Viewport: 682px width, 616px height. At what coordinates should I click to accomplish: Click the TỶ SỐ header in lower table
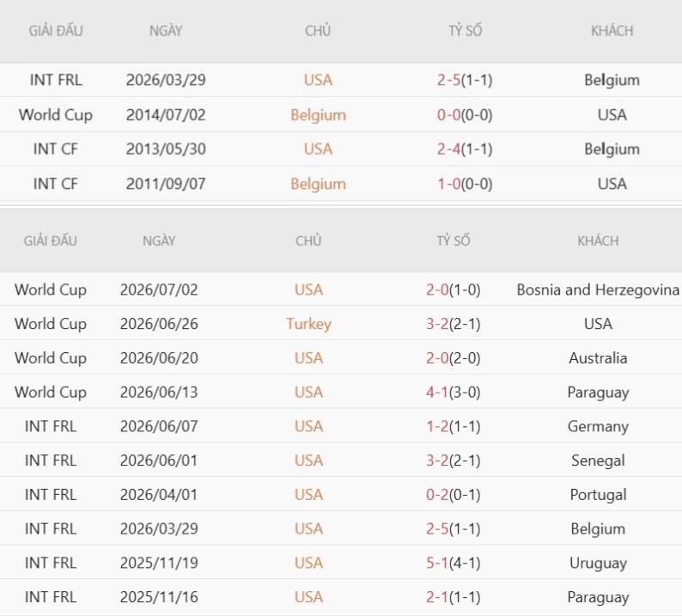[454, 241]
